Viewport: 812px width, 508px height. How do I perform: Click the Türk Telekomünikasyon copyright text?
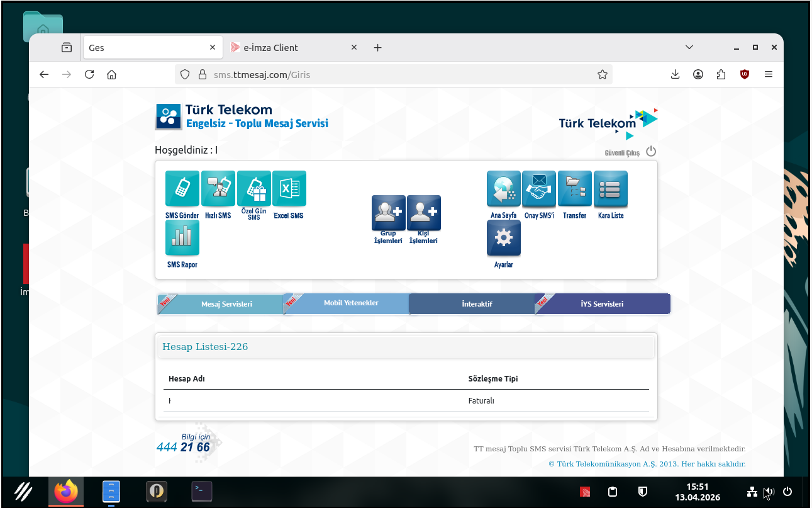(x=647, y=464)
